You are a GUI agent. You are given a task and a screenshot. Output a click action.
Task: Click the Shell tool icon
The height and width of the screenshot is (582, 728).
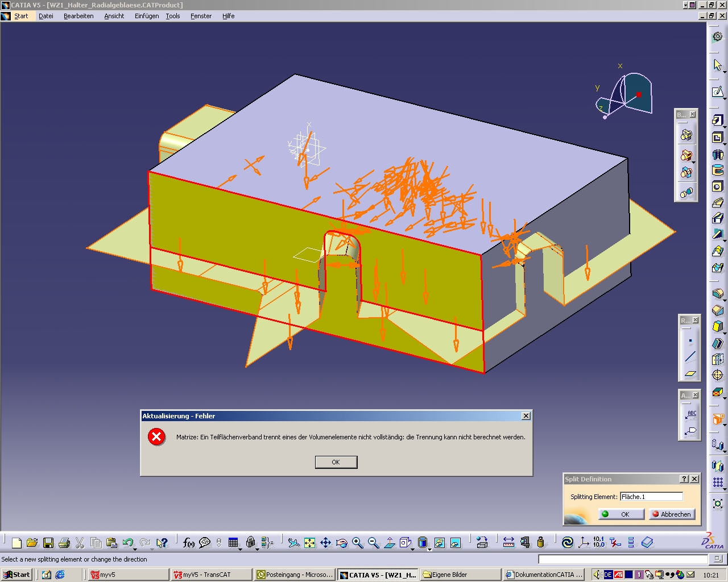[x=718, y=343]
